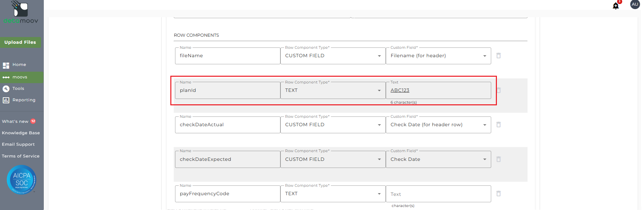This screenshot has height=210, width=644.
Task: Click trash icon for checkDateExpected row
Action: click(x=499, y=159)
